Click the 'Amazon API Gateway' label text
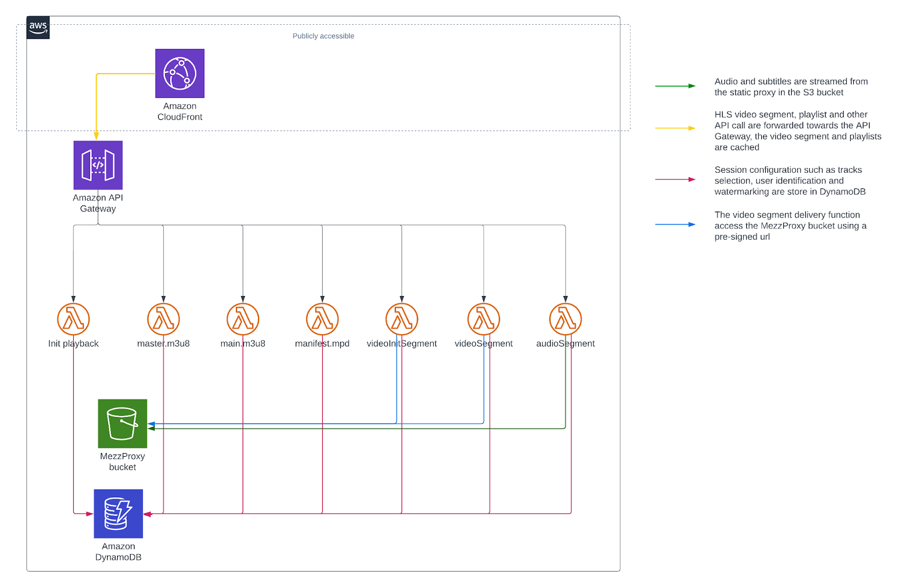This screenshot has width=901, height=588. click(98, 203)
